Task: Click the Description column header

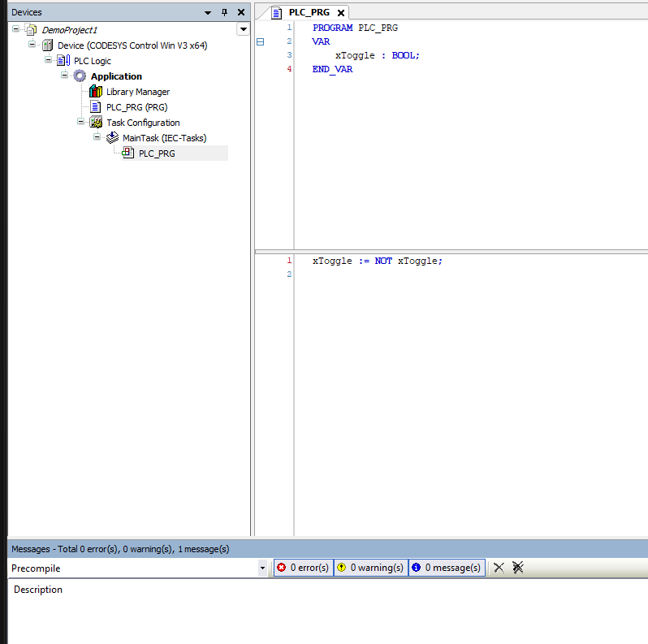Action: pyautogui.click(x=38, y=590)
